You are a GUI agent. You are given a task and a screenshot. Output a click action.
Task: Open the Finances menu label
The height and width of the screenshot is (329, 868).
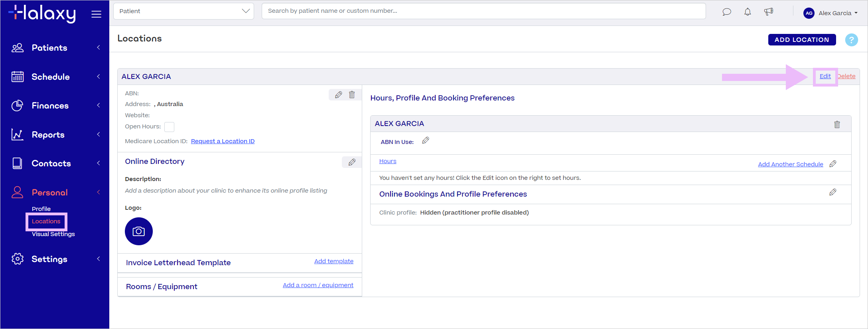(x=50, y=106)
